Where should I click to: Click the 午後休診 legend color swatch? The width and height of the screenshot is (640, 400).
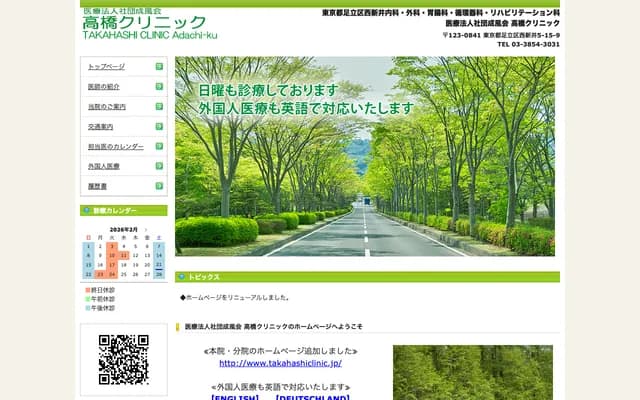tap(87, 308)
